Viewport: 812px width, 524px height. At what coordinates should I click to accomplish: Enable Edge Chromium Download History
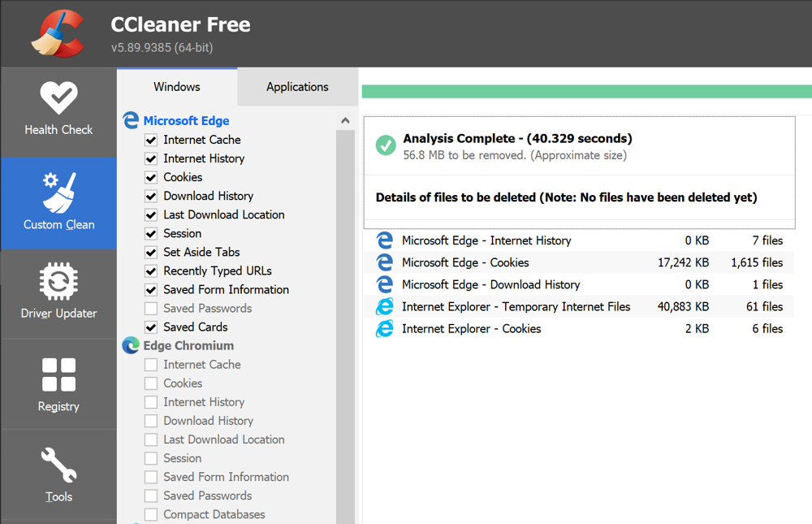pyautogui.click(x=151, y=421)
